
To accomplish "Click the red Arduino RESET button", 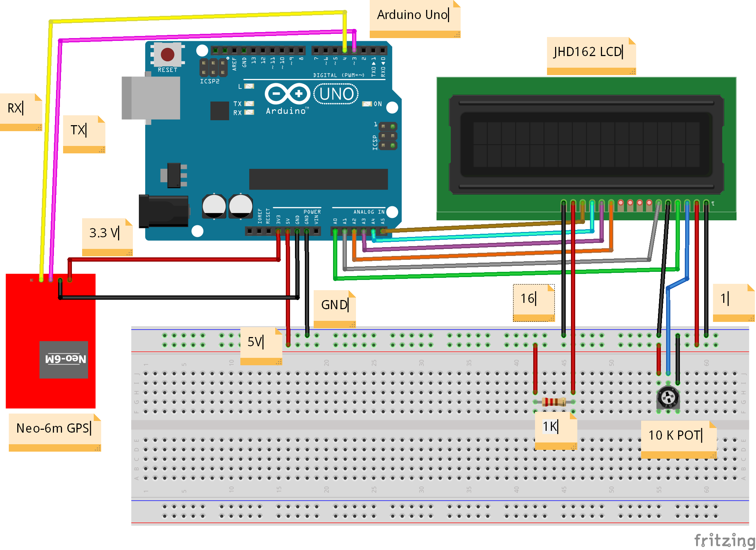I will click(x=167, y=54).
